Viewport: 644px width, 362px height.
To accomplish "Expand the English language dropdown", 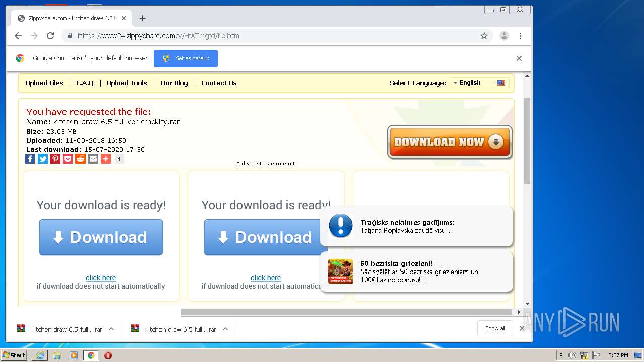I will point(479,83).
